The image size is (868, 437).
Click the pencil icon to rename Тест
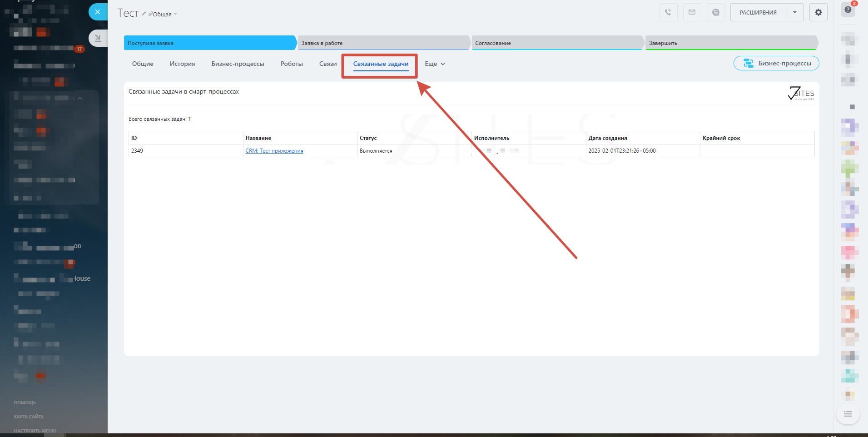pos(144,14)
